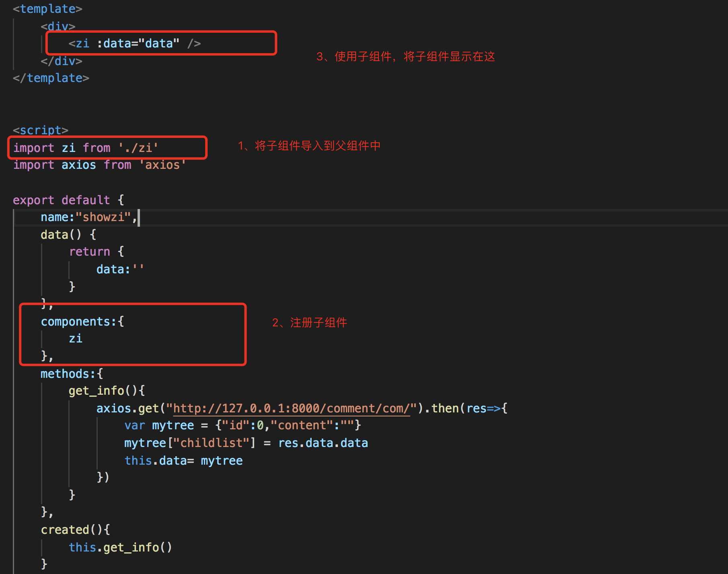Screen dimensions: 728x574
Task: Click the get_info(){ method definition
Action: pyautogui.click(x=107, y=391)
